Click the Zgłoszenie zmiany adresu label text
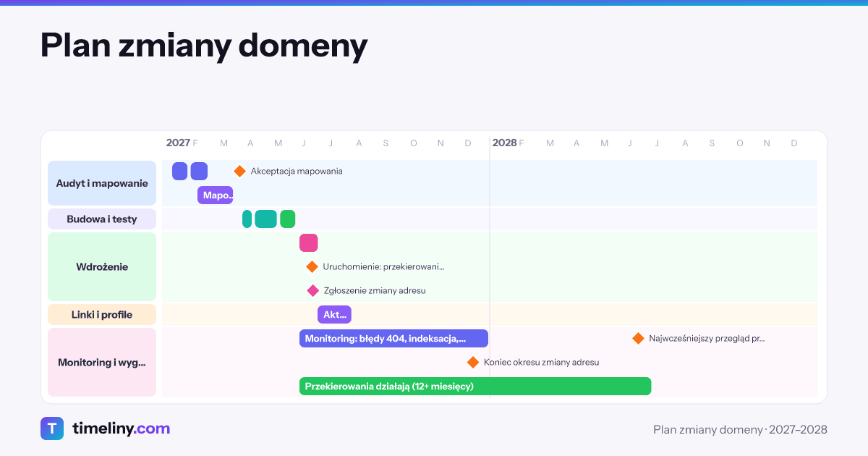The width and height of the screenshot is (868, 456). pyautogui.click(x=375, y=290)
